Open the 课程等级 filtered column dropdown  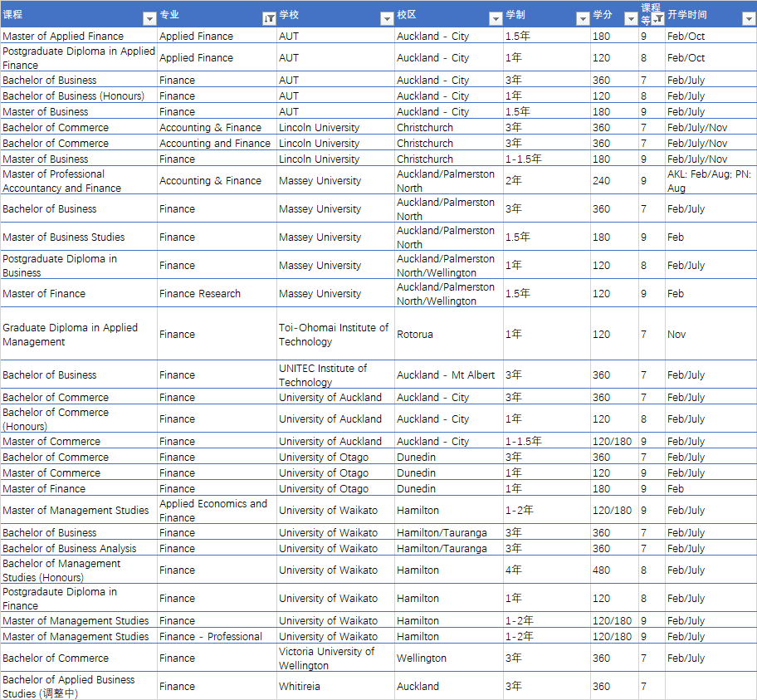click(x=657, y=19)
